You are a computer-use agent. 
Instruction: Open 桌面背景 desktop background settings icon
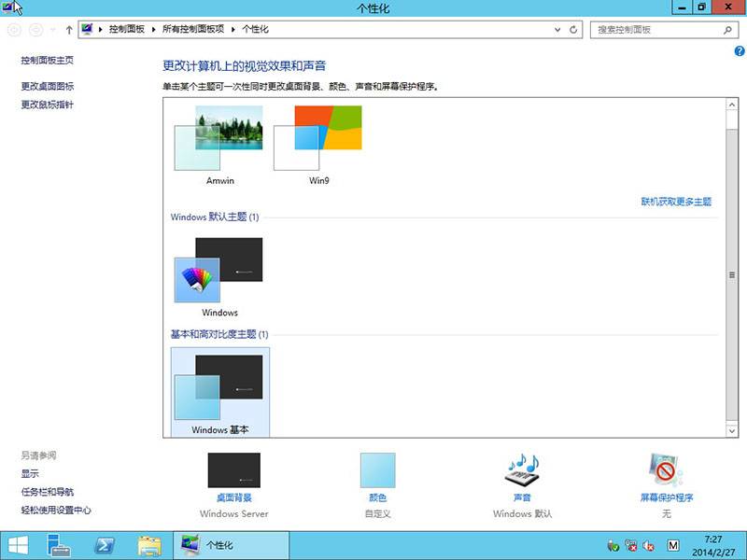point(234,470)
